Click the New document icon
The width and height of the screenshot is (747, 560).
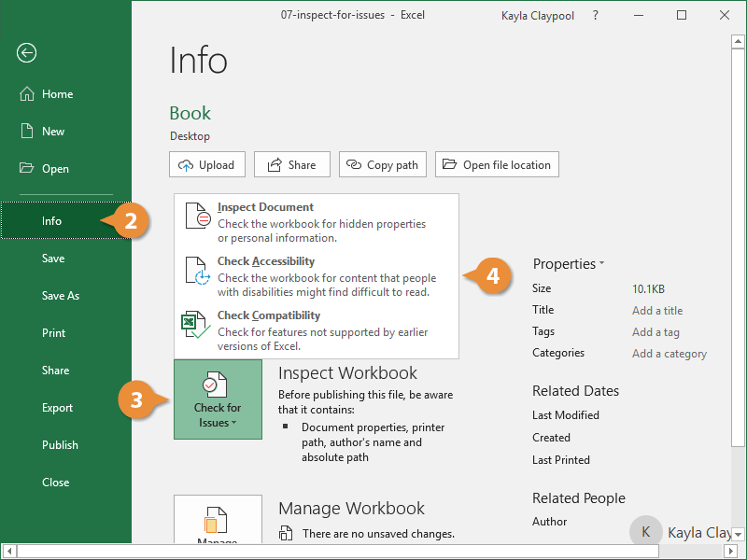(26, 132)
